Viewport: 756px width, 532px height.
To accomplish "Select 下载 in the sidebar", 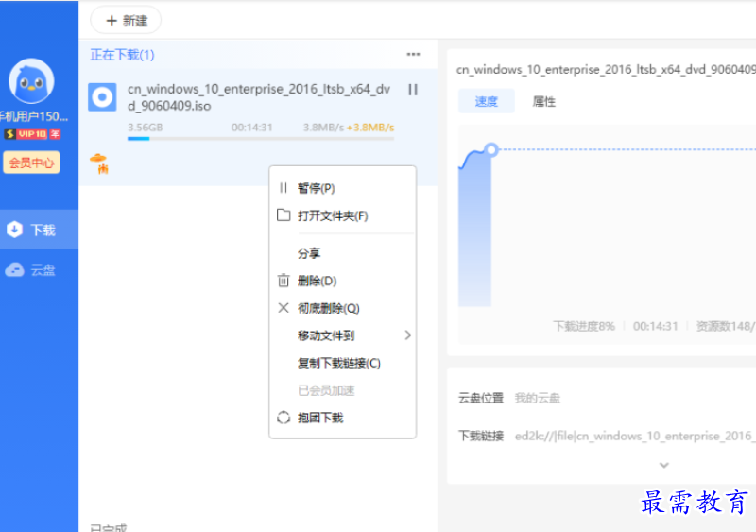I will point(39,230).
